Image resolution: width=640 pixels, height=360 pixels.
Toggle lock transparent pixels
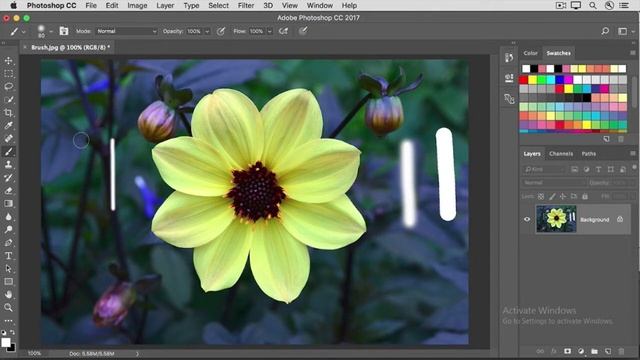point(541,196)
